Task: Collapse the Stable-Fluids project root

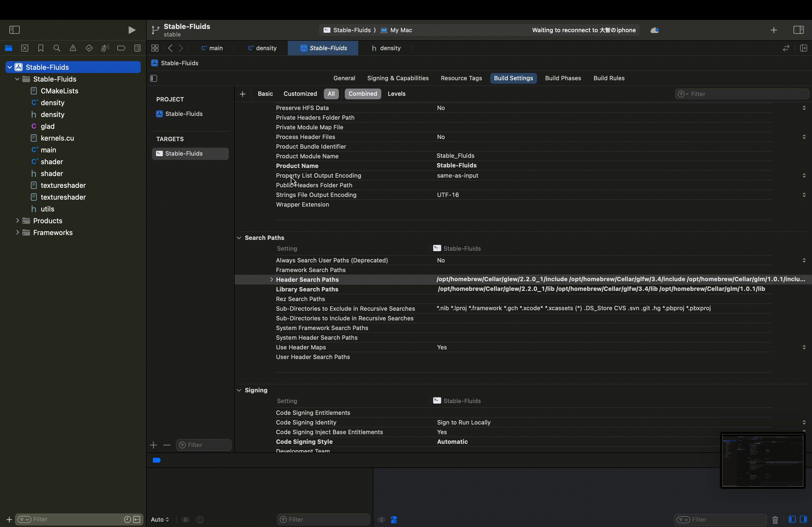Action: 10,67
